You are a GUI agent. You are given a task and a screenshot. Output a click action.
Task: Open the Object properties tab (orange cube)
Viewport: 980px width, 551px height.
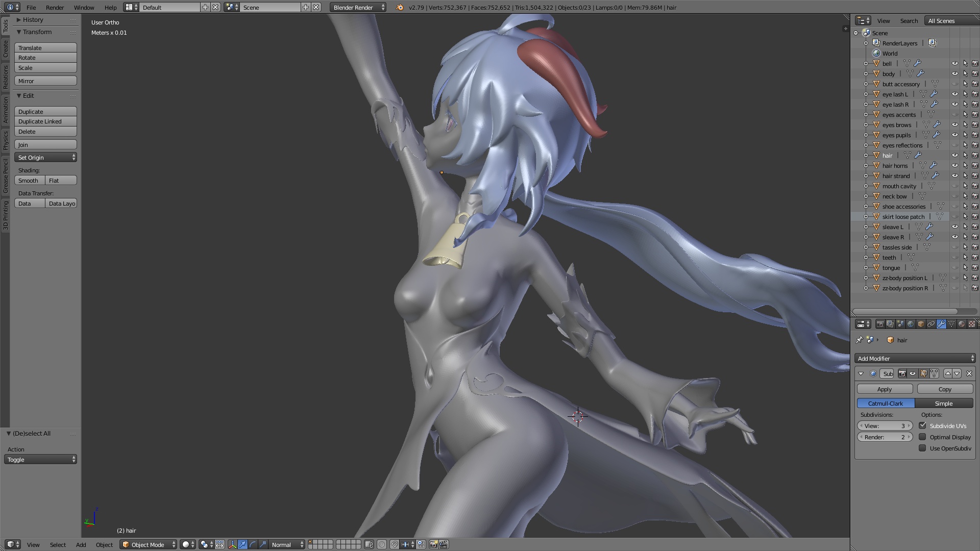click(921, 324)
